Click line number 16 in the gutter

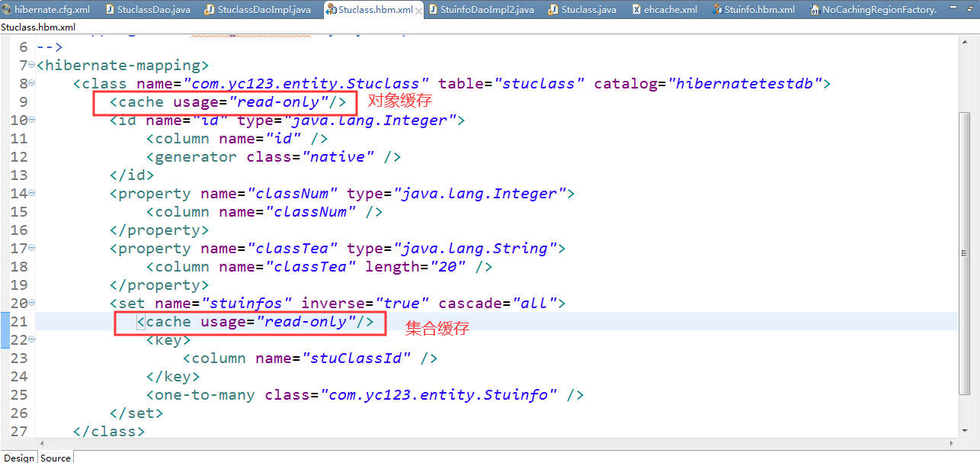tap(19, 230)
